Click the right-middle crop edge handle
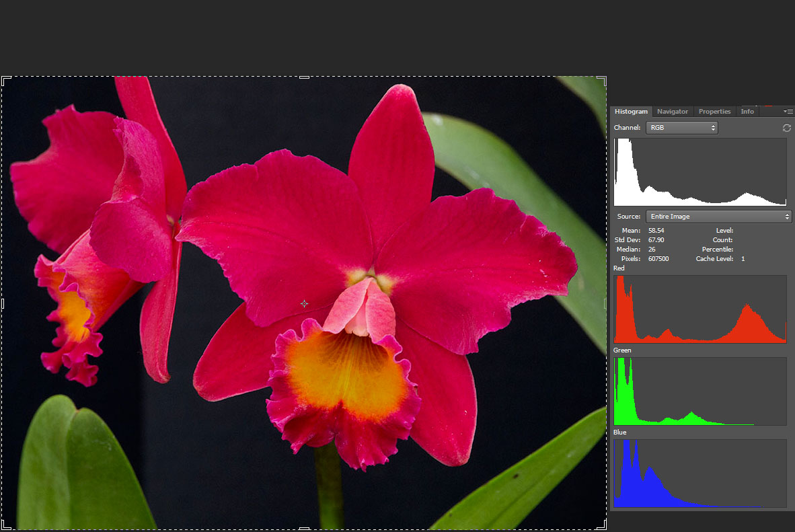Image resolution: width=795 pixels, height=532 pixels. pyautogui.click(x=605, y=304)
